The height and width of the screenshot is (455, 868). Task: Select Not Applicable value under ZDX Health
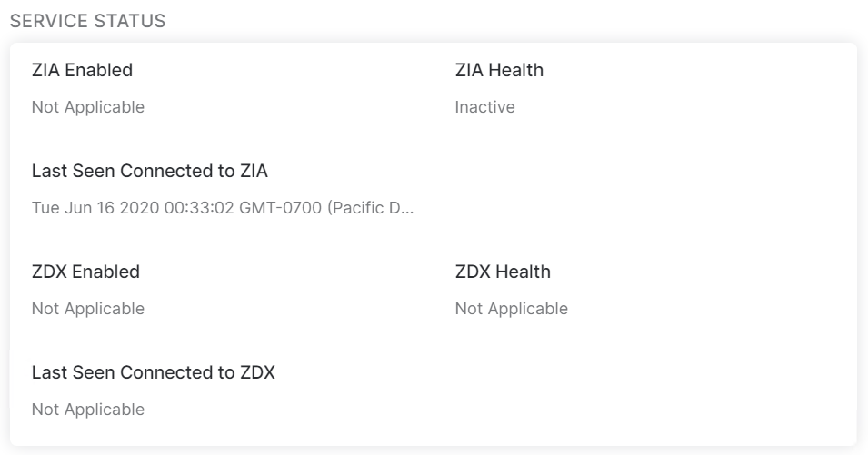(x=511, y=309)
